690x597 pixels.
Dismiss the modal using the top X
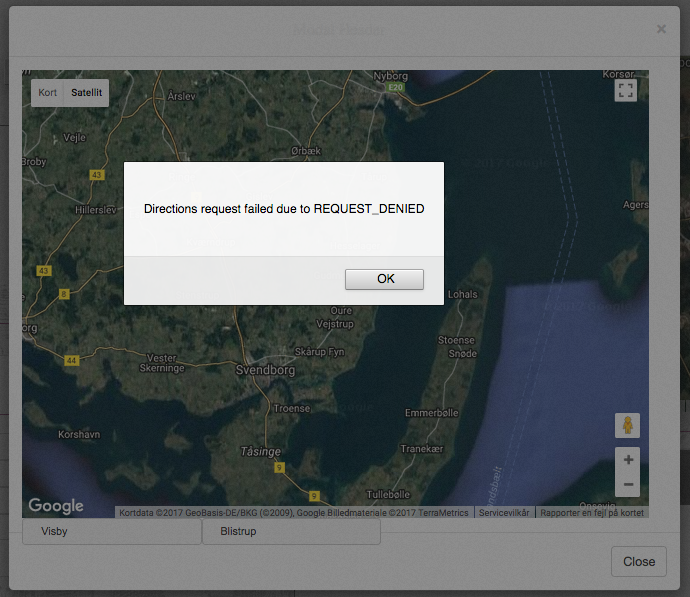(x=661, y=29)
